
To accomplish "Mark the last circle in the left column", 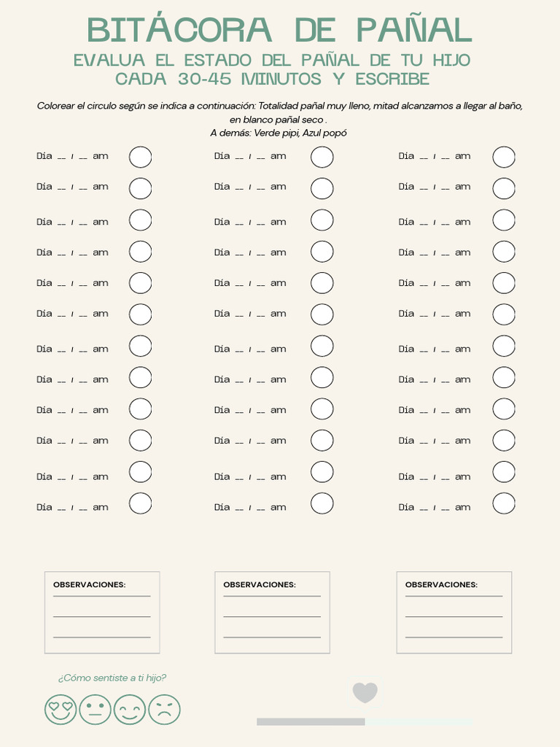I will (x=141, y=503).
